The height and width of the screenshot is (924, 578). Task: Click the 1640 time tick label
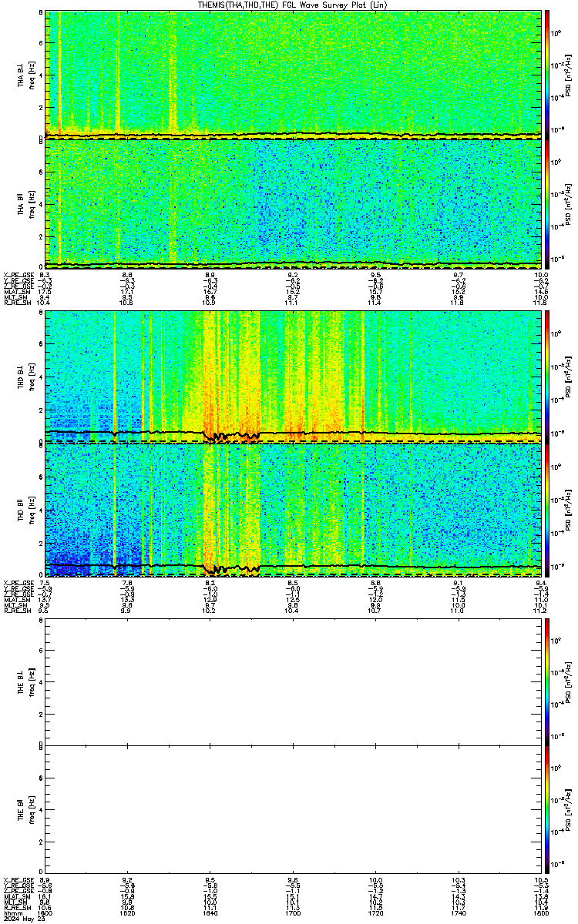click(x=210, y=913)
